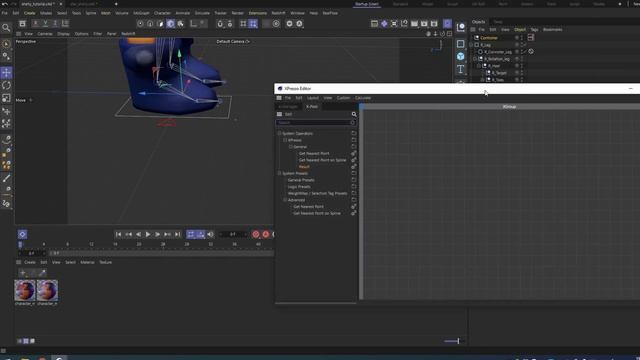Click the autokey red button
Image resolution: width=640 pixels, height=360 pixels.
pos(266,234)
